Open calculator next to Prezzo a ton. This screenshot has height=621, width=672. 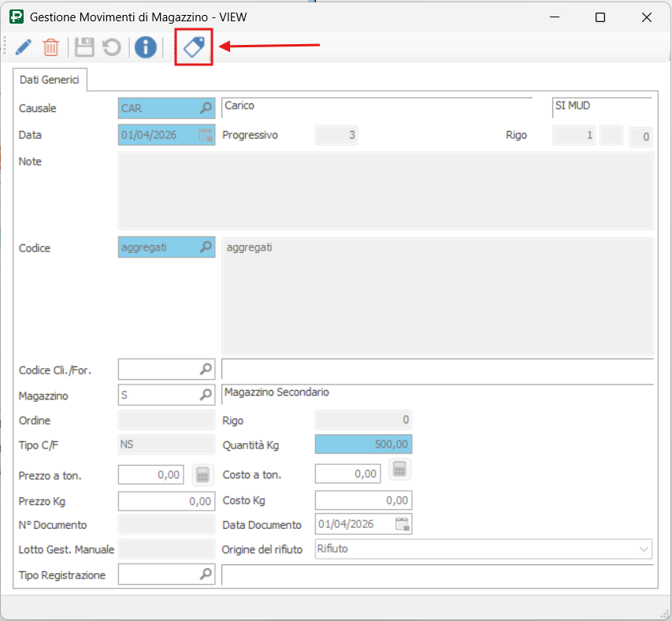point(203,474)
